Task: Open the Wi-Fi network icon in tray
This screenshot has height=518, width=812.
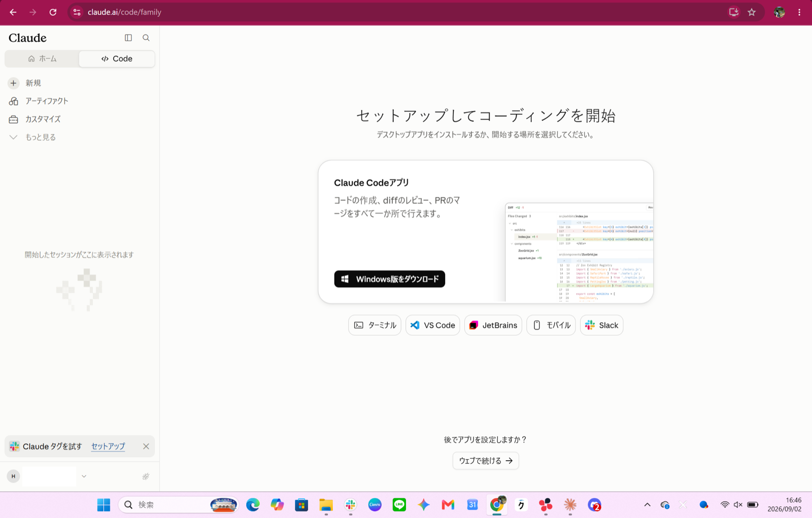Action: (725, 505)
